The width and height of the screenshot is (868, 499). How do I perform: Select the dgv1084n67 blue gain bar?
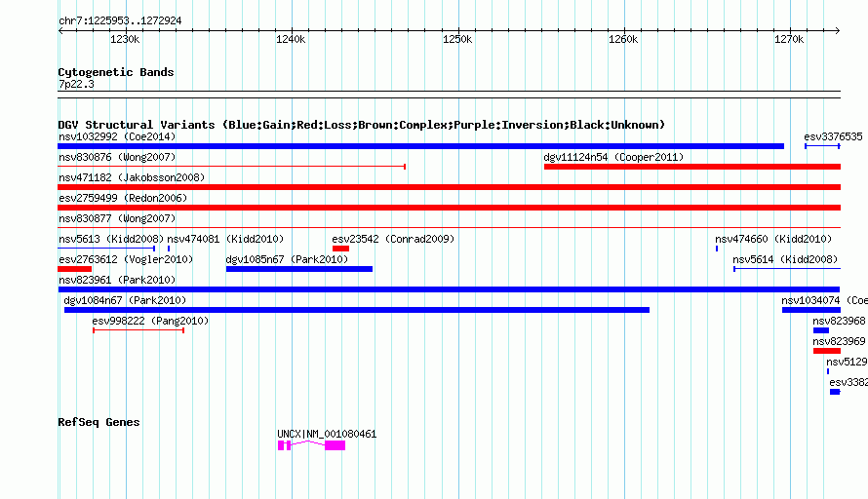(357, 310)
